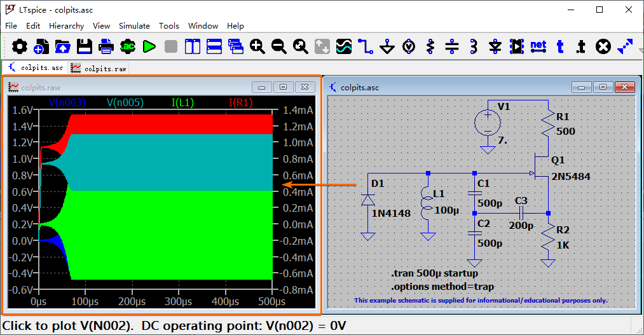The image size is (644, 335).
Task: Select the SPICE directive tool
Action: pyautogui.click(x=581, y=46)
